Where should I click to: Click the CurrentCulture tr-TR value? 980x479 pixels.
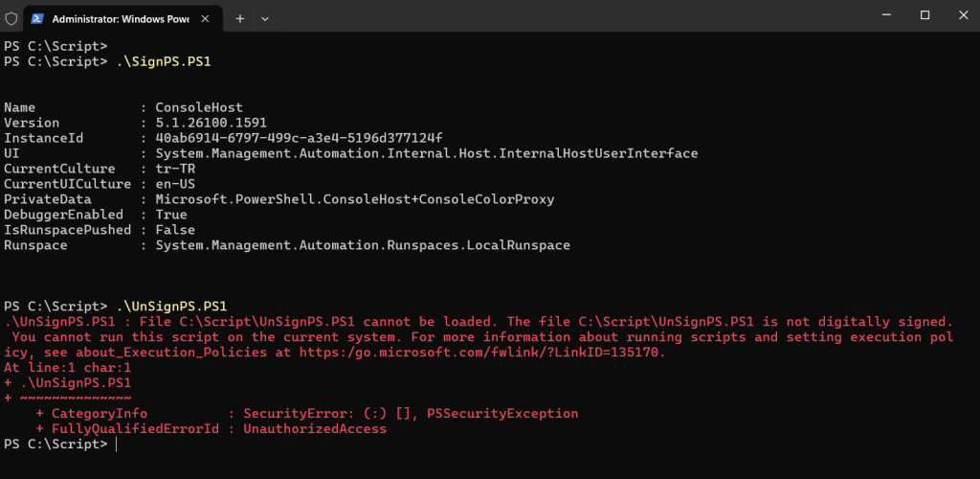tap(175, 169)
